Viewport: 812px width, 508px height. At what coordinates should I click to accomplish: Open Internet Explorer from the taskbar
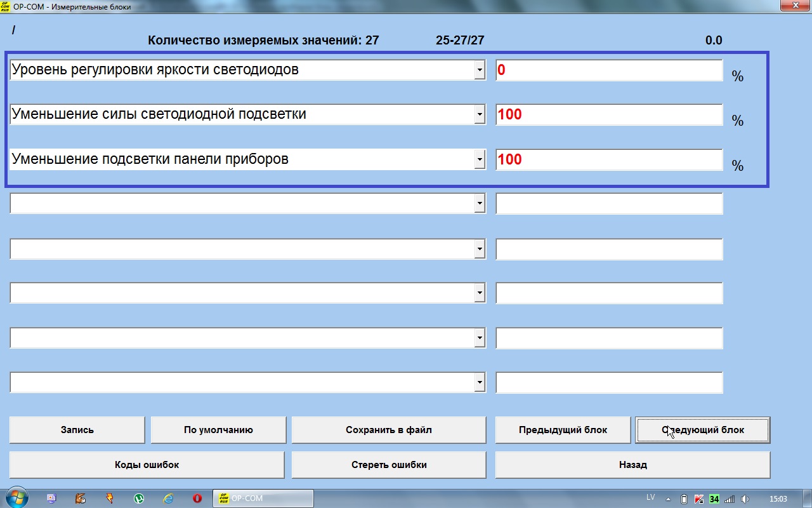click(168, 498)
